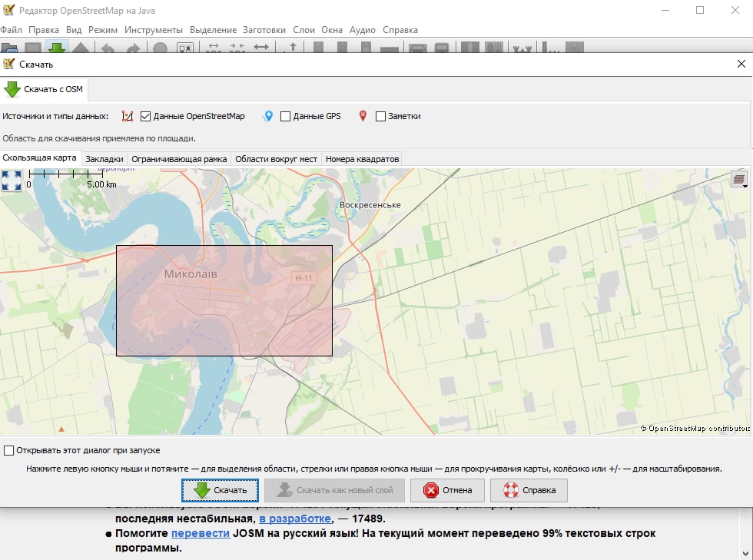Click the Скачать button
This screenshot has height=560, width=753.
click(x=220, y=490)
